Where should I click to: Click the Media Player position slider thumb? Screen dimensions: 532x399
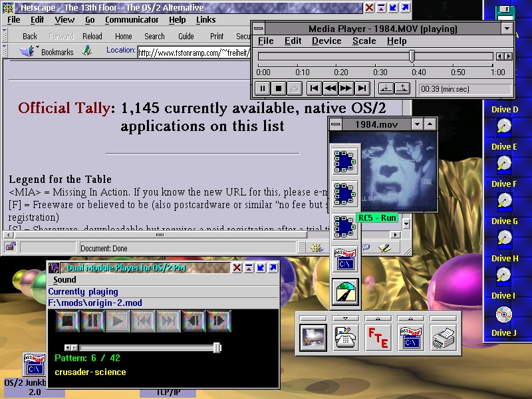[x=412, y=57]
